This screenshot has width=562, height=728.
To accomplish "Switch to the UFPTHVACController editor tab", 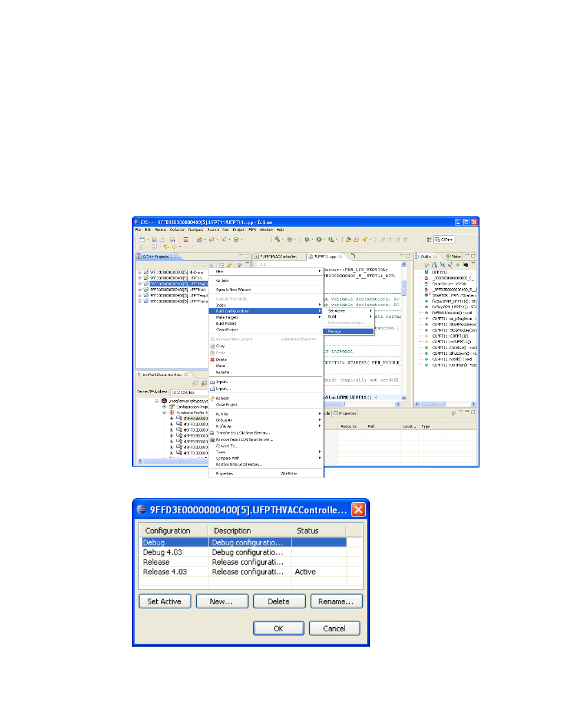I will (x=279, y=256).
